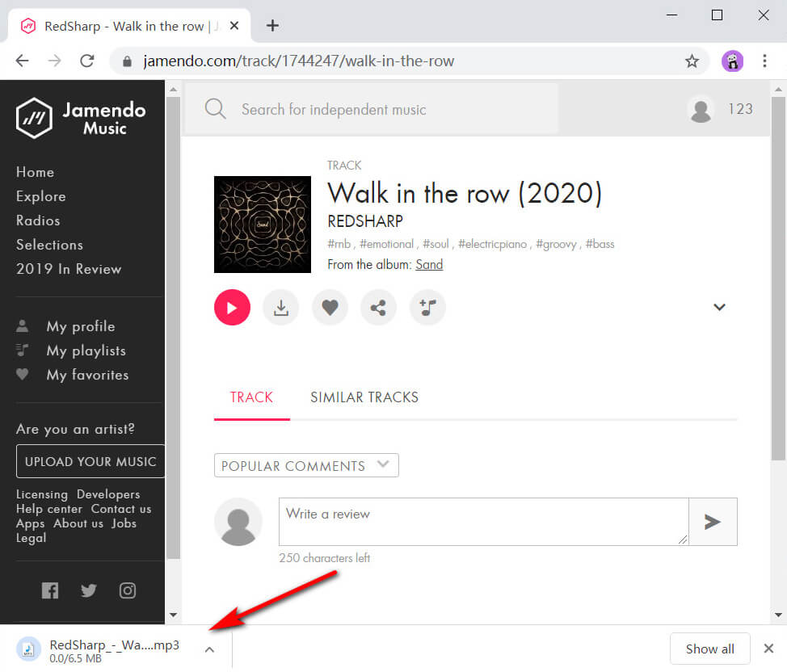Screen dimensions: 787x672
Task: Click the #emotional tag
Action: pos(386,244)
